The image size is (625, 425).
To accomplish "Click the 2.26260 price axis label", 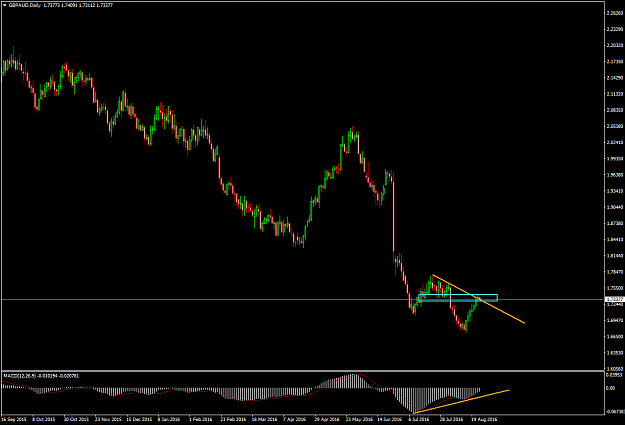I will coord(615,13).
